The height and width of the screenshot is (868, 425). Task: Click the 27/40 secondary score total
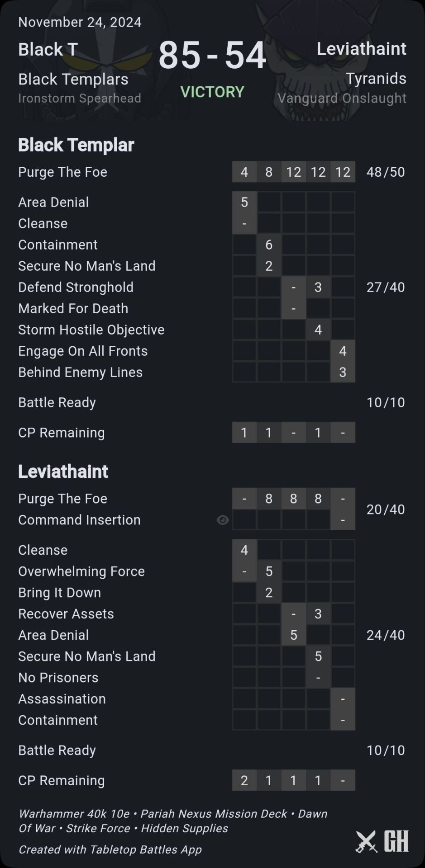386,287
